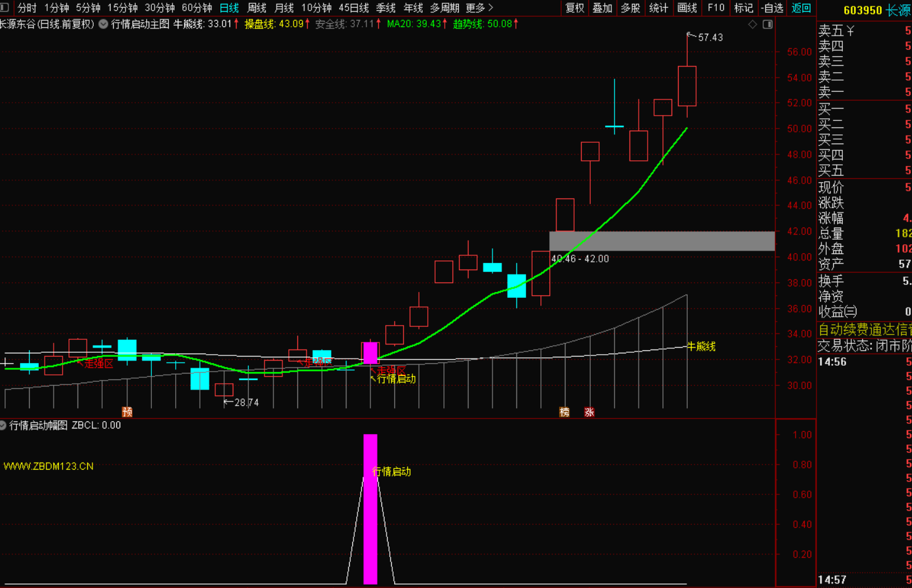Toggle the 叠加 overlay option
The height and width of the screenshot is (588, 912).
point(602,8)
